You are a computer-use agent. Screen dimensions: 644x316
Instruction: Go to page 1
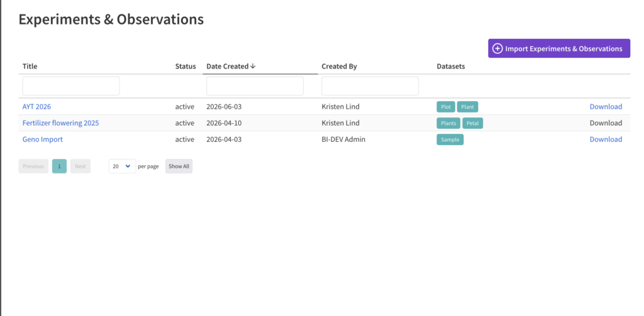coord(59,166)
